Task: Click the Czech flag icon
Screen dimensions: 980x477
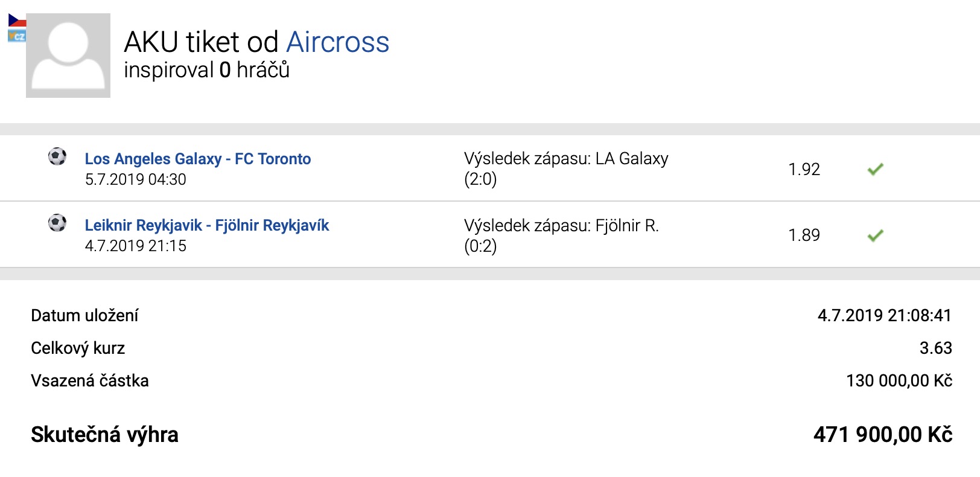Action: tap(17, 21)
